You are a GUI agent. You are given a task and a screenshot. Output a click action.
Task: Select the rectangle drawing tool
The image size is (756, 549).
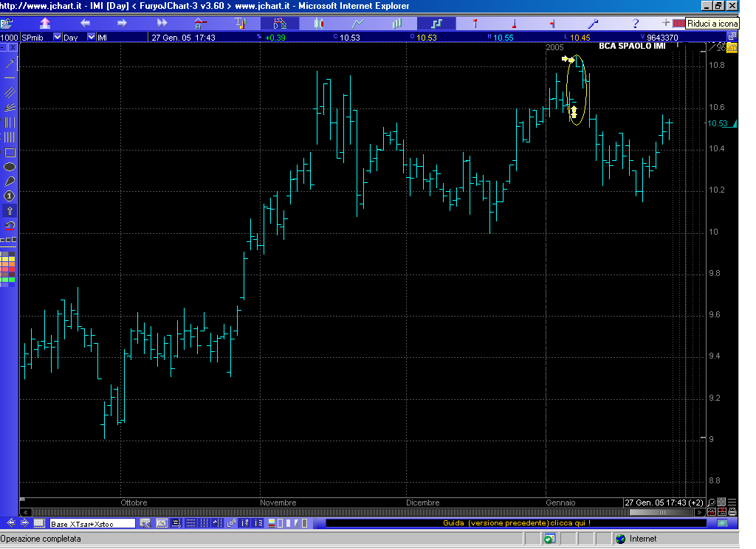[10, 153]
